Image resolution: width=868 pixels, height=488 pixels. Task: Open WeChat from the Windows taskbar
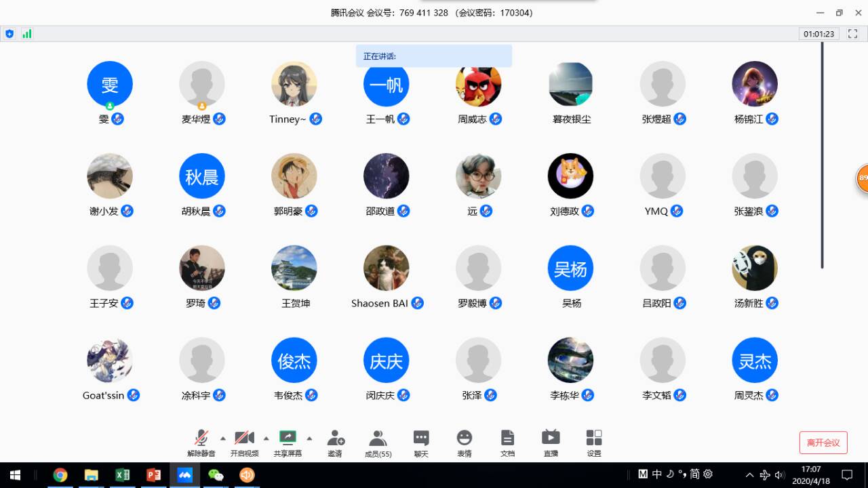(x=216, y=475)
